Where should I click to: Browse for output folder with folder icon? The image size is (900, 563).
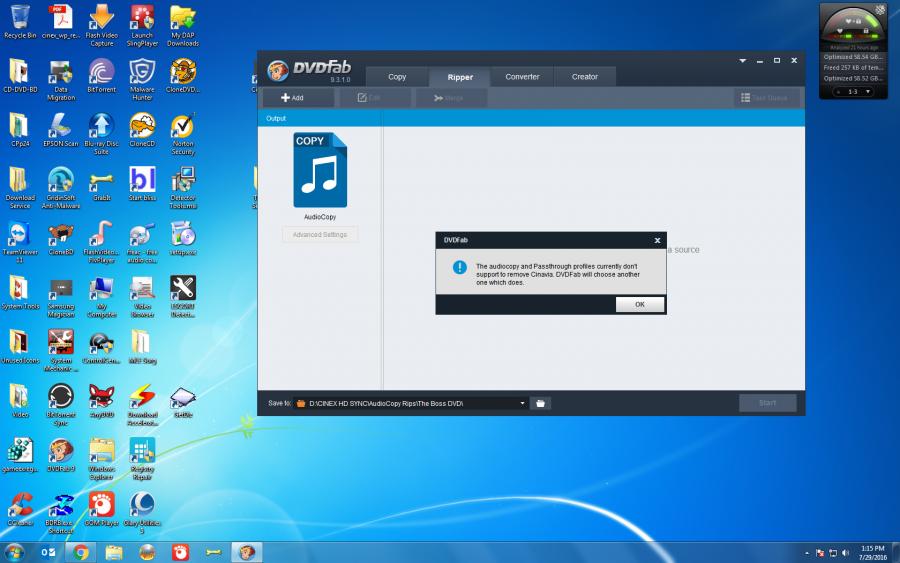tap(540, 403)
